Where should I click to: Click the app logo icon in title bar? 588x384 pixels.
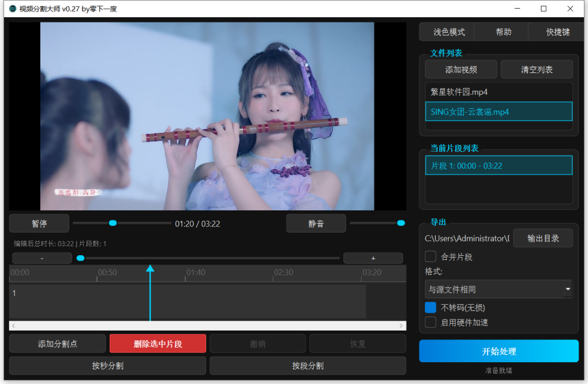coord(12,9)
